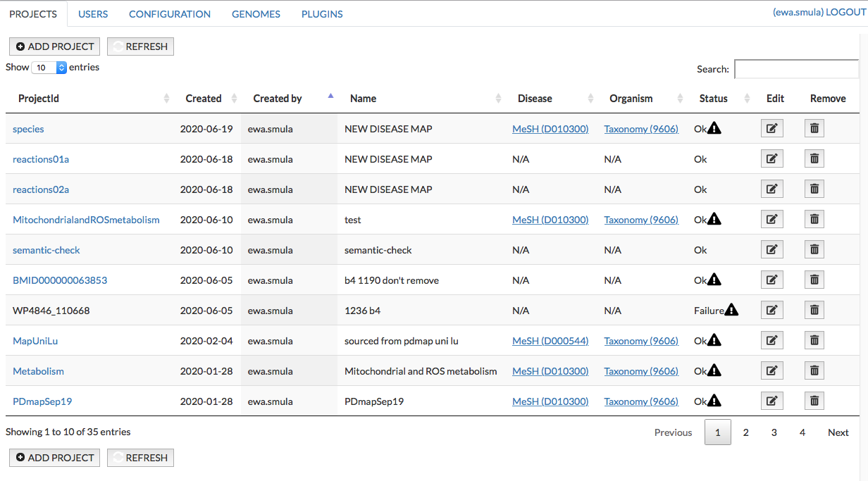Sort table by Created by column

278,99
